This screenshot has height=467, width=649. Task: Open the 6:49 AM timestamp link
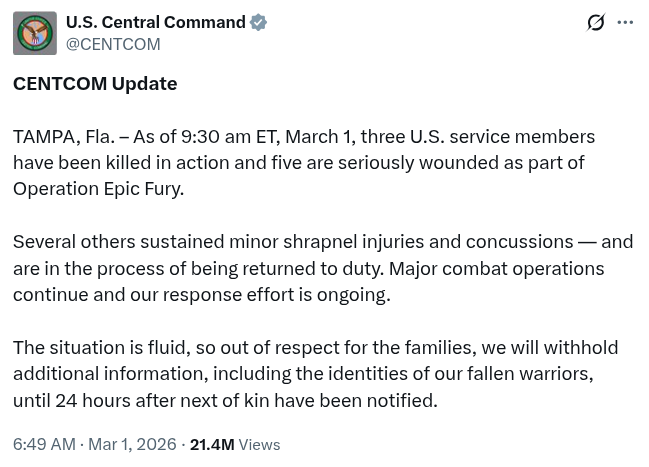point(44,444)
